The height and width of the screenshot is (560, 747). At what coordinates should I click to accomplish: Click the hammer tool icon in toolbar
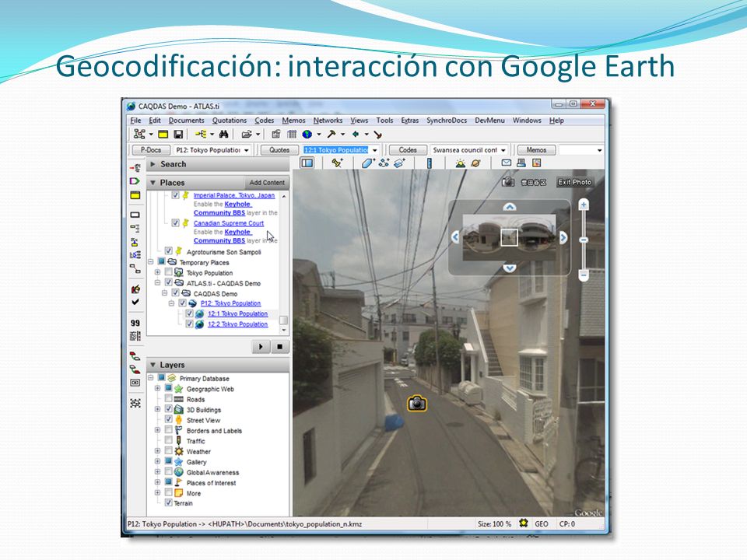331,135
